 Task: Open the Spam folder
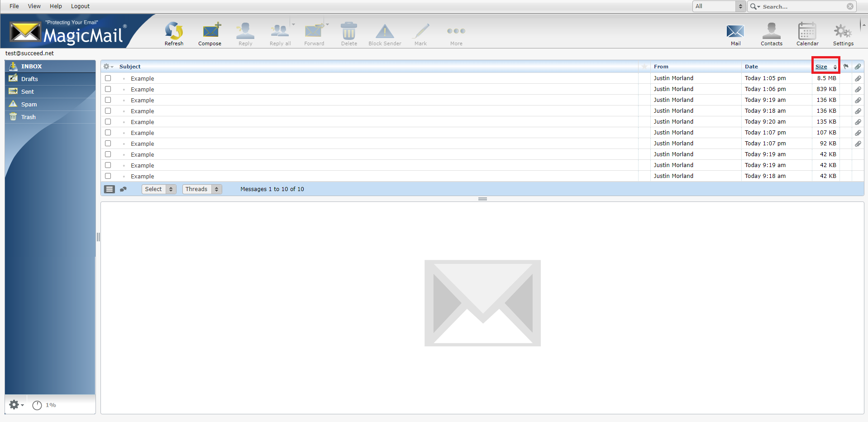point(50,104)
